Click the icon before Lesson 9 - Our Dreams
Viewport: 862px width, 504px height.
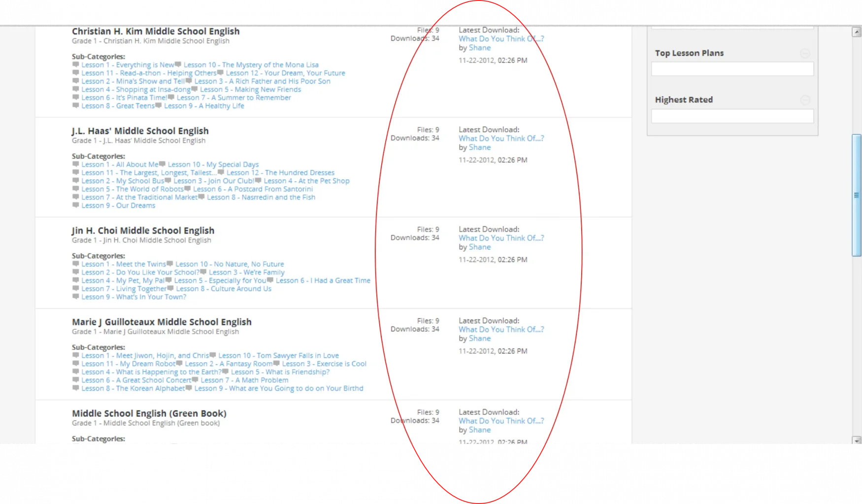coord(75,205)
